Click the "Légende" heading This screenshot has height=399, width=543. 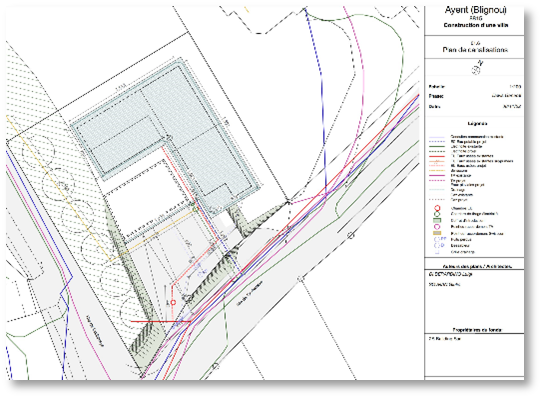[x=477, y=124]
